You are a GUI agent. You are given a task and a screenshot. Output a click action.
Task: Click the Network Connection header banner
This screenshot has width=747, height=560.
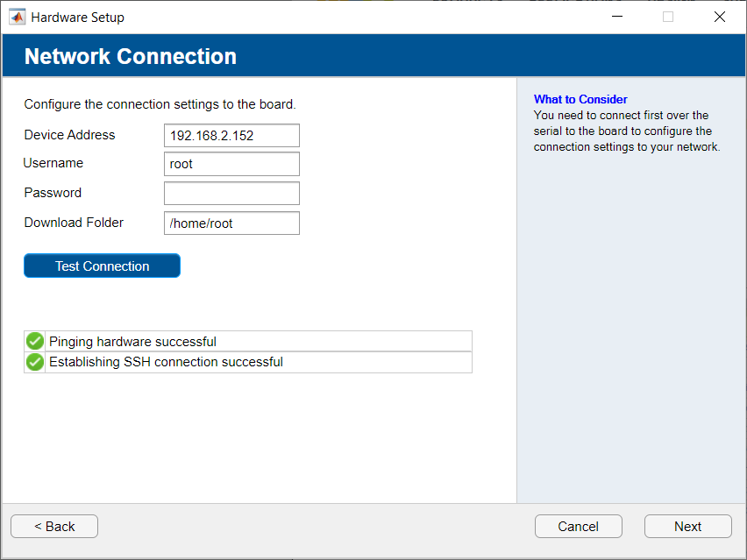131,57
